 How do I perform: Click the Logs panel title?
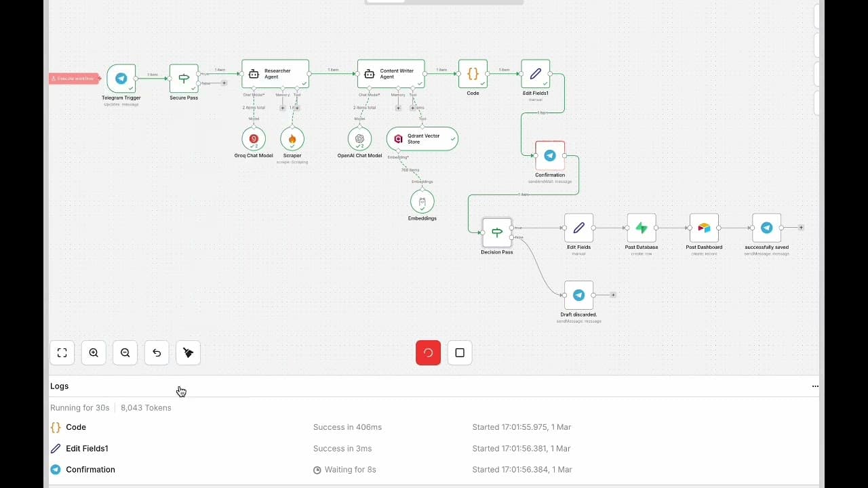(x=59, y=386)
